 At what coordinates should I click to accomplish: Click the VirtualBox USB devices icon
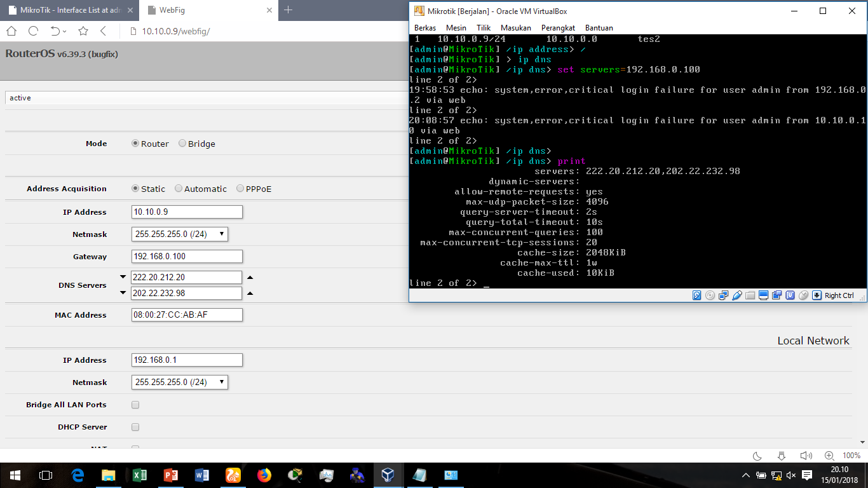736,295
